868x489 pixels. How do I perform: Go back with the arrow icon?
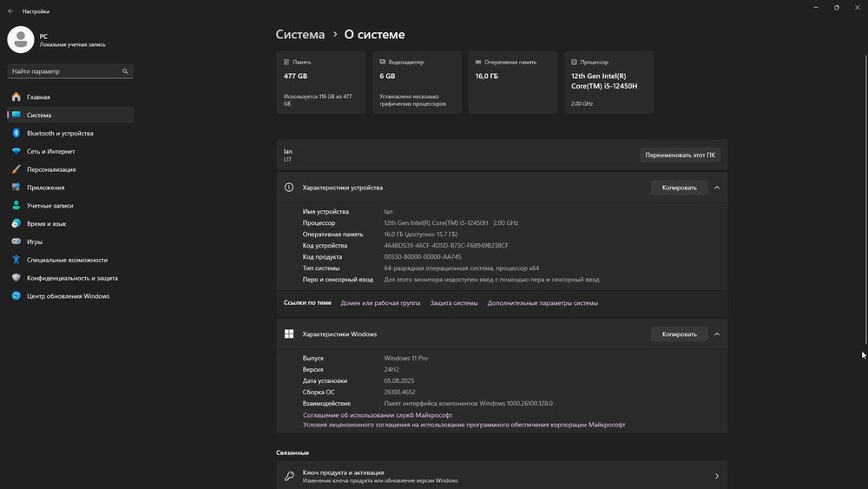10,11
